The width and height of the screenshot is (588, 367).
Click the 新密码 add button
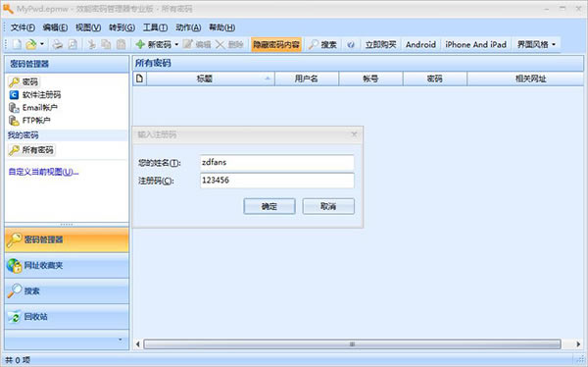[x=154, y=45]
